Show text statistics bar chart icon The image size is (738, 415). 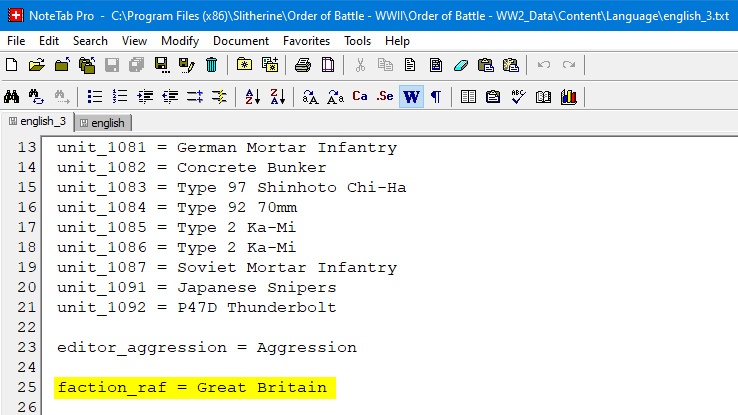pyautogui.click(x=569, y=97)
